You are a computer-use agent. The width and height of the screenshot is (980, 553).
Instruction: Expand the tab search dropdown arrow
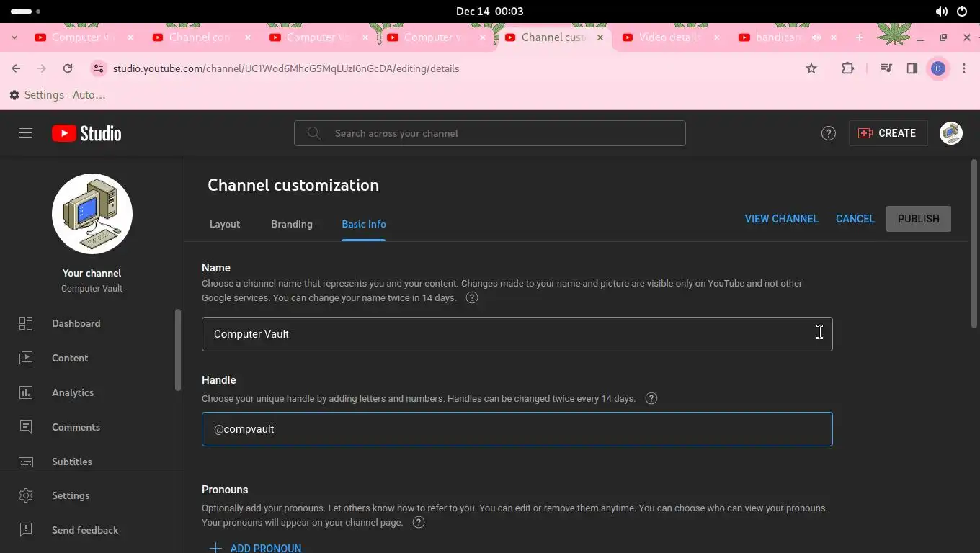15,37
